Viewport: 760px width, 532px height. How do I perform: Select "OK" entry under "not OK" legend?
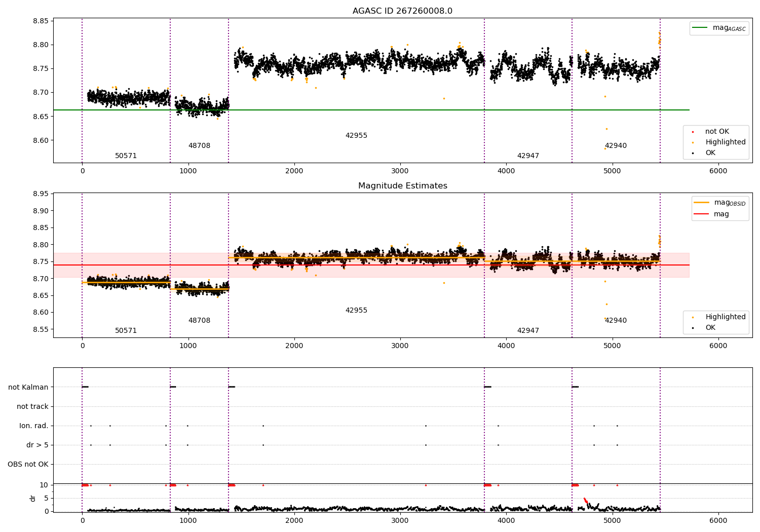point(710,153)
